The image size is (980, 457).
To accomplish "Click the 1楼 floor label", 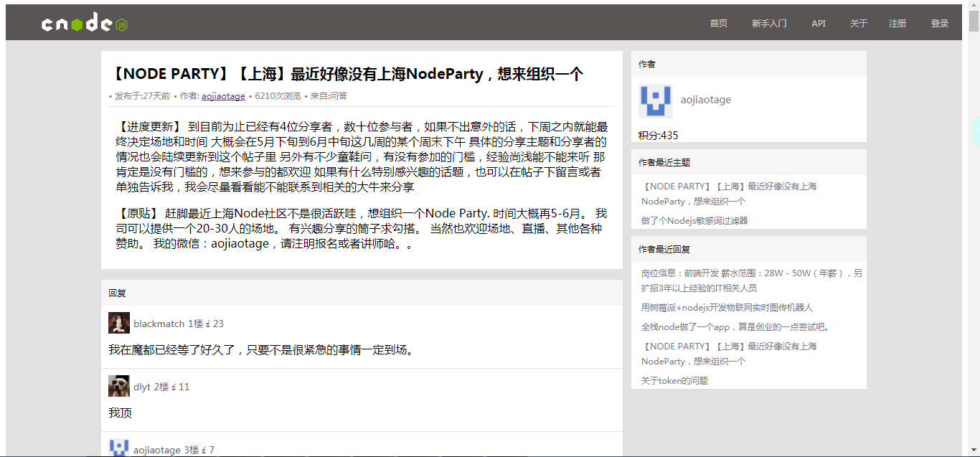I will [x=195, y=324].
